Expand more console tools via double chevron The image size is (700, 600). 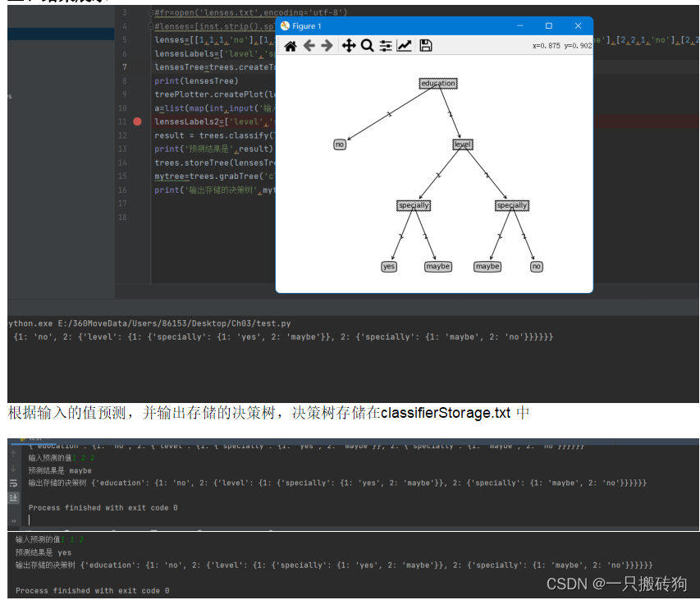coord(13,521)
